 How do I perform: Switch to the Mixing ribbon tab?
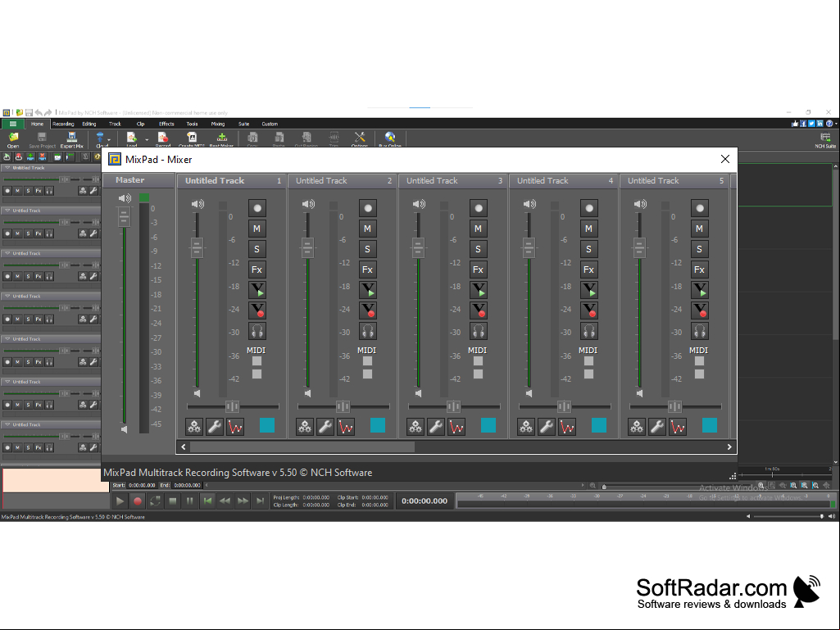pos(217,124)
